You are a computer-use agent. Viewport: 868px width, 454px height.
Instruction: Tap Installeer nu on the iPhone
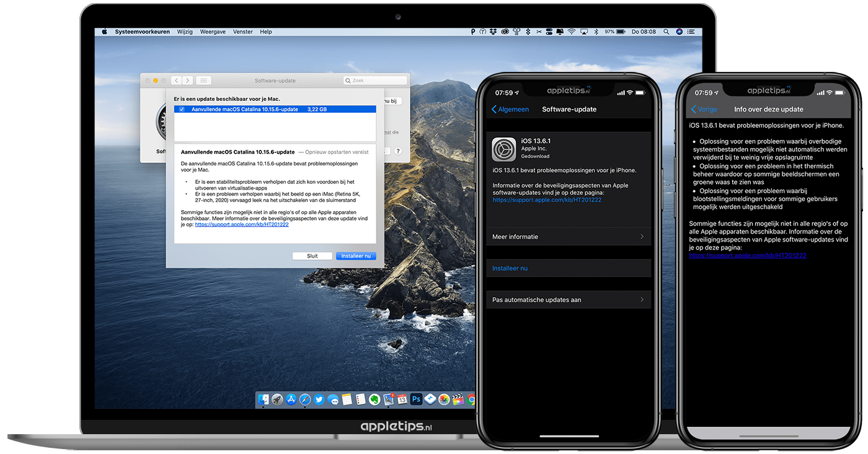point(510,268)
